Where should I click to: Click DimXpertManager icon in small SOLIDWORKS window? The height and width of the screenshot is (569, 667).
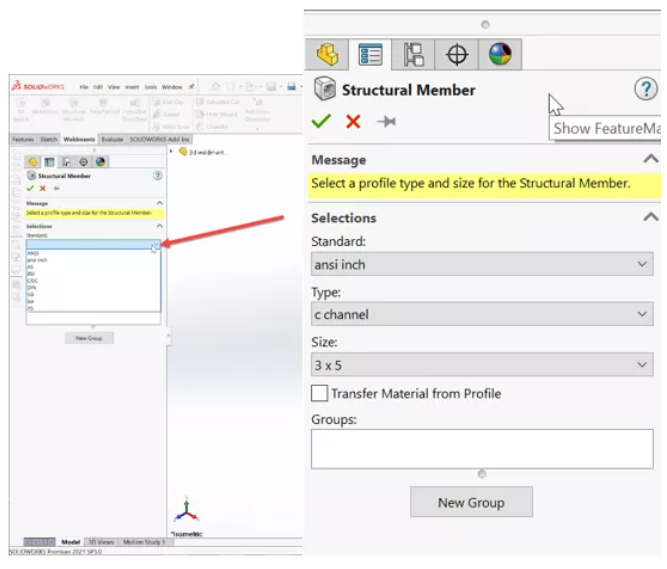pyautogui.click(x=83, y=162)
